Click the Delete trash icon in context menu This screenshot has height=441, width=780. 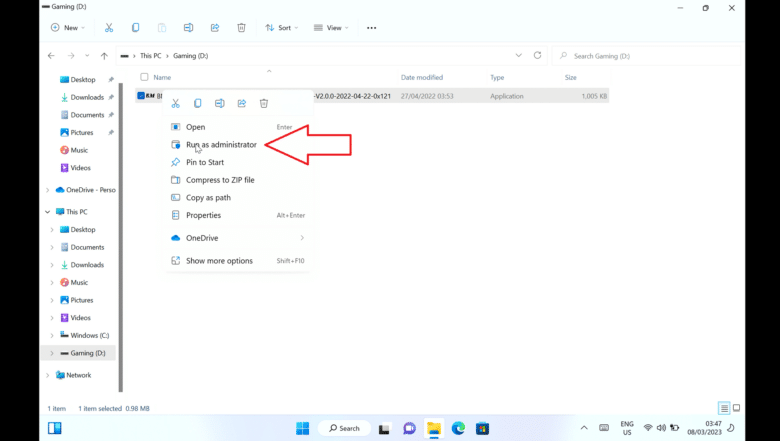pyautogui.click(x=264, y=103)
